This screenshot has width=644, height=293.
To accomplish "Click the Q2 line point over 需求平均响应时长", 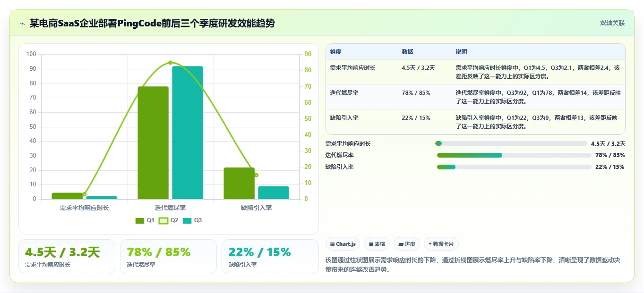I will (x=85, y=194).
